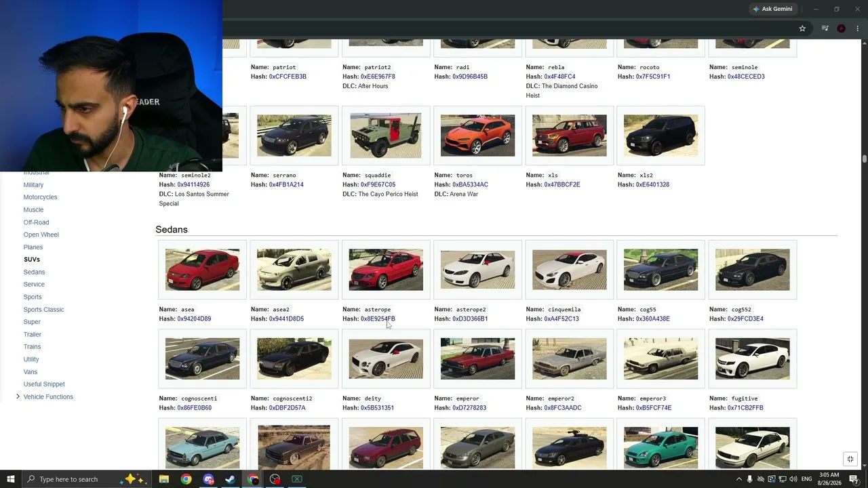Open the Chrome three-dot menu
Image resolution: width=868 pixels, height=488 pixels.
click(858, 28)
